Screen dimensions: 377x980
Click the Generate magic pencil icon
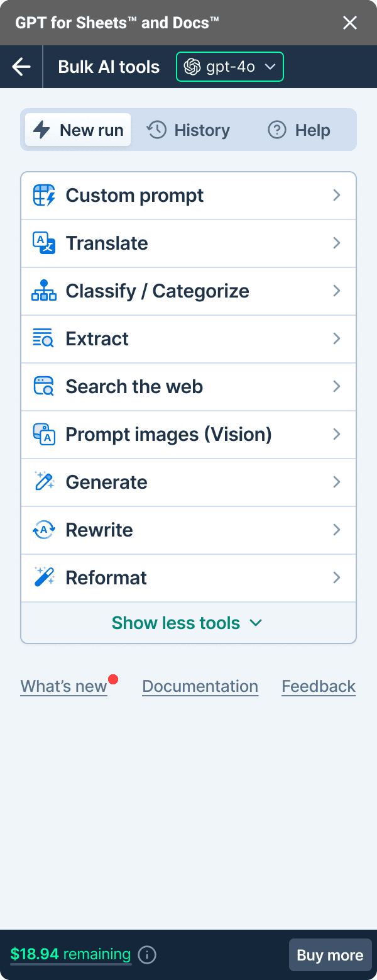pyautogui.click(x=44, y=482)
